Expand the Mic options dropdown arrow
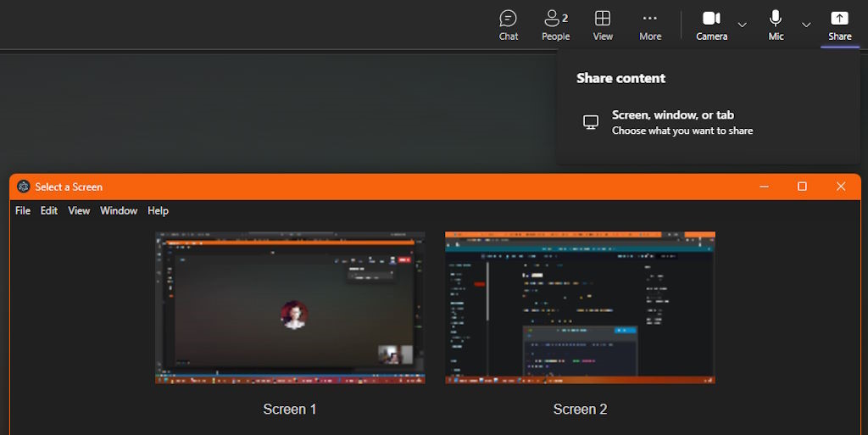Screen dimensions: 868x435 [806, 25]
